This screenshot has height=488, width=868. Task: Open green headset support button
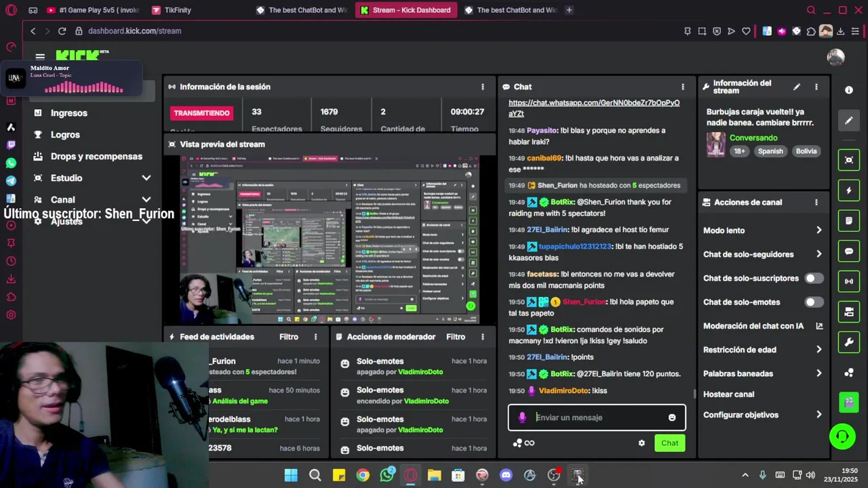coord(842,436)
